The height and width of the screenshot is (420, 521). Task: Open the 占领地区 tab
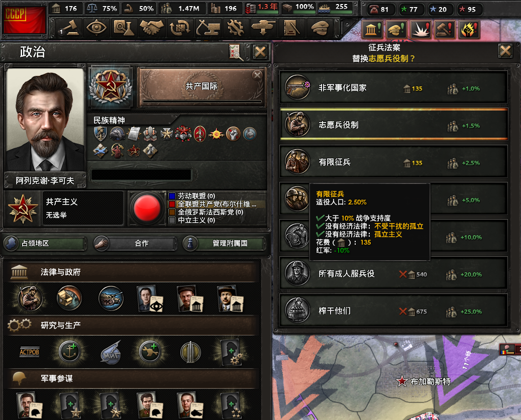click(x=45, y=243)
